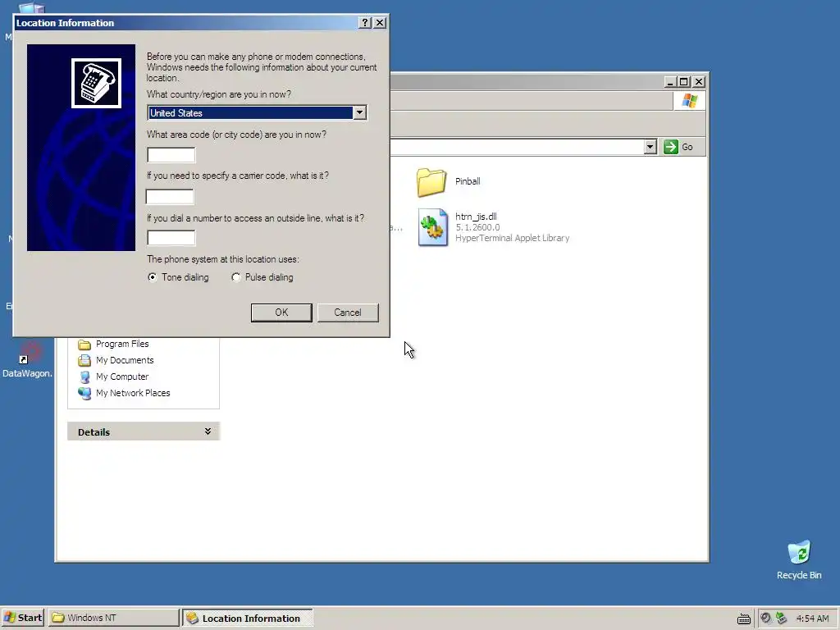The height and width of the screenshot is (630, 840).
Task: Open the DataWagon desktop shortcut icon
Action: click(x=30, y=352)
